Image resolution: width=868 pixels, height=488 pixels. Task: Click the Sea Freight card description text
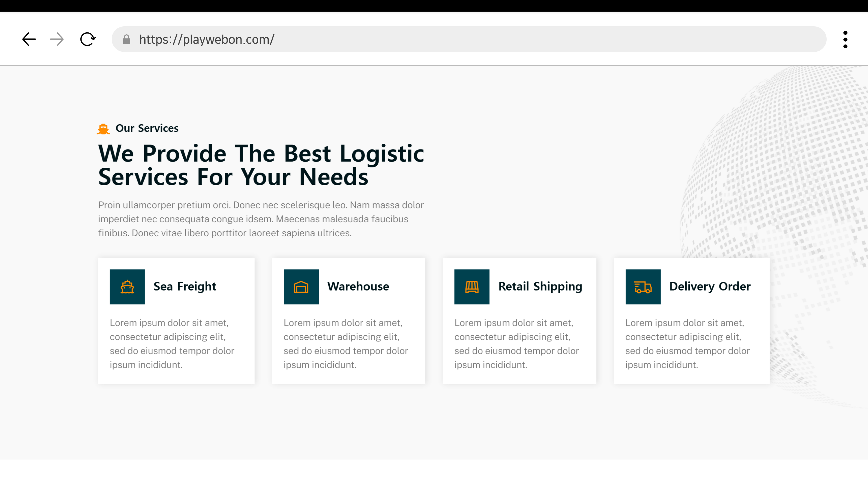tap(172, 343)
